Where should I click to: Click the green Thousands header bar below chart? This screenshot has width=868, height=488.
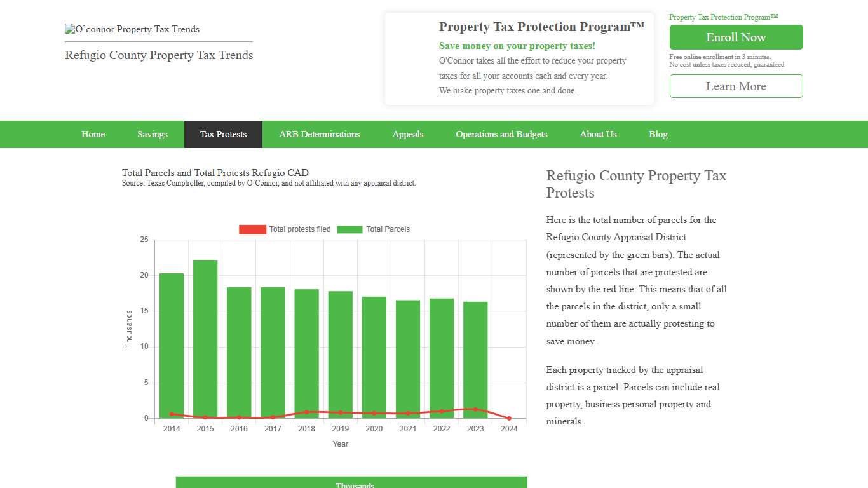[x=351, y=482]
